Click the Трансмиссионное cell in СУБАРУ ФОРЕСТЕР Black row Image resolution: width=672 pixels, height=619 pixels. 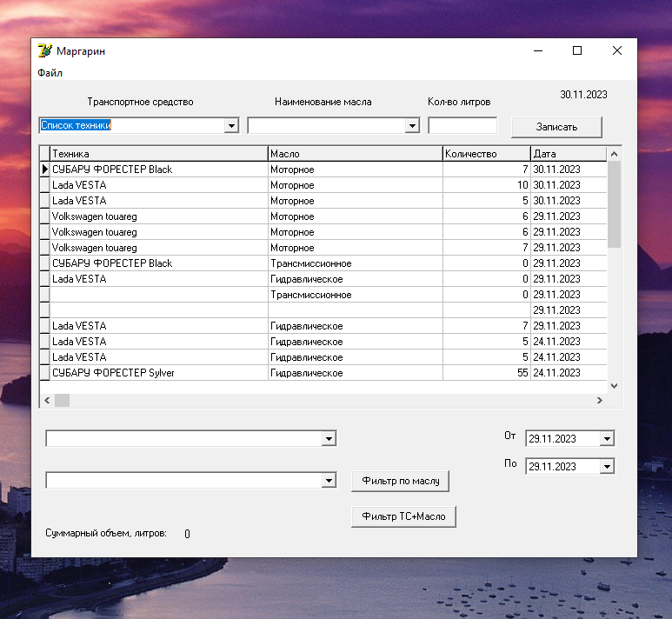pos(356,263)
